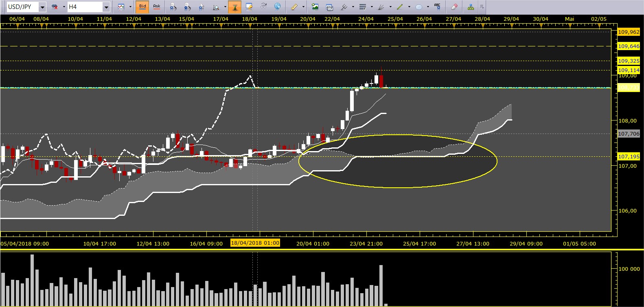Click the 18/04/2018 01:00 time marker
This screenshot has height=307, width=644.
coord(255,243)
